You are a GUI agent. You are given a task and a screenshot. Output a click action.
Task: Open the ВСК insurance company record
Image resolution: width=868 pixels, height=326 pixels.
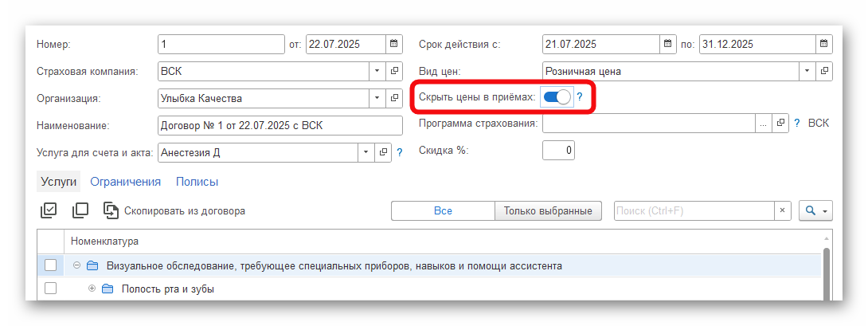(395, 71)
